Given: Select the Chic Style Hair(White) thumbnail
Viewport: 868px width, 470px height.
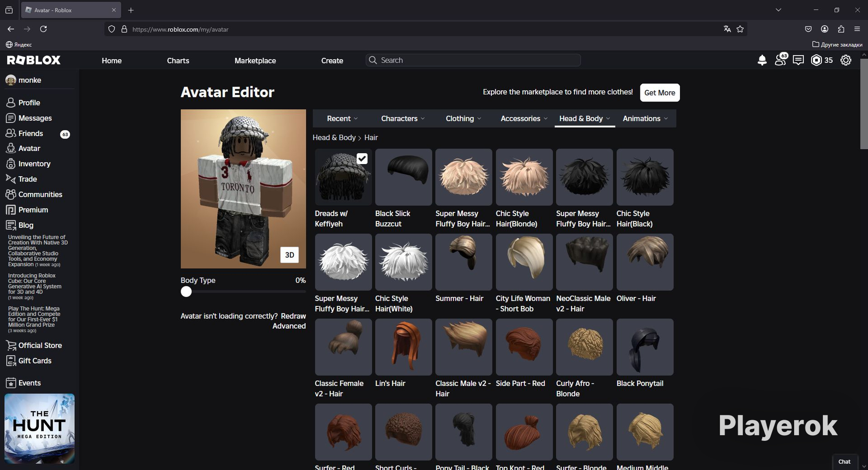Looking at the screenshot, I should (403, 262).
